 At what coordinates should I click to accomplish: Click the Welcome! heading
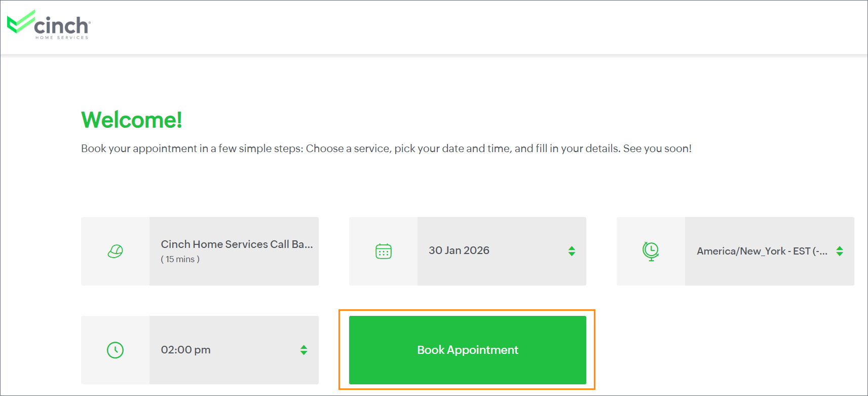tap(131, 120)
